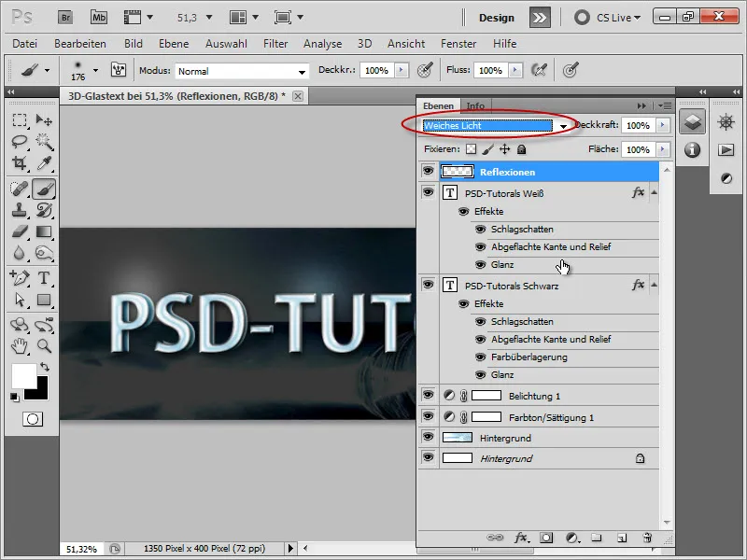Screen dimensions: 747x560
Task: Select the Path Selection tool
Action: [x=20, y=300]
